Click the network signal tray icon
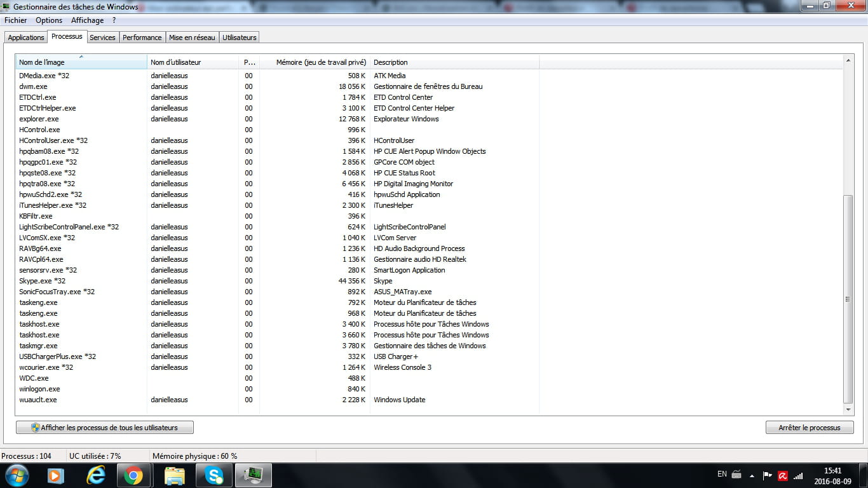 pyautogui.click(x=799, y=475)
